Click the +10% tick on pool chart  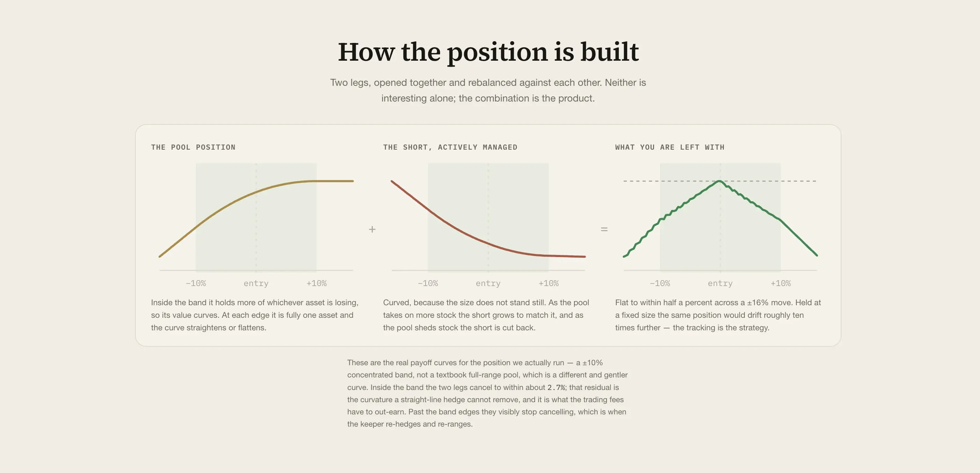pos(317,283)
